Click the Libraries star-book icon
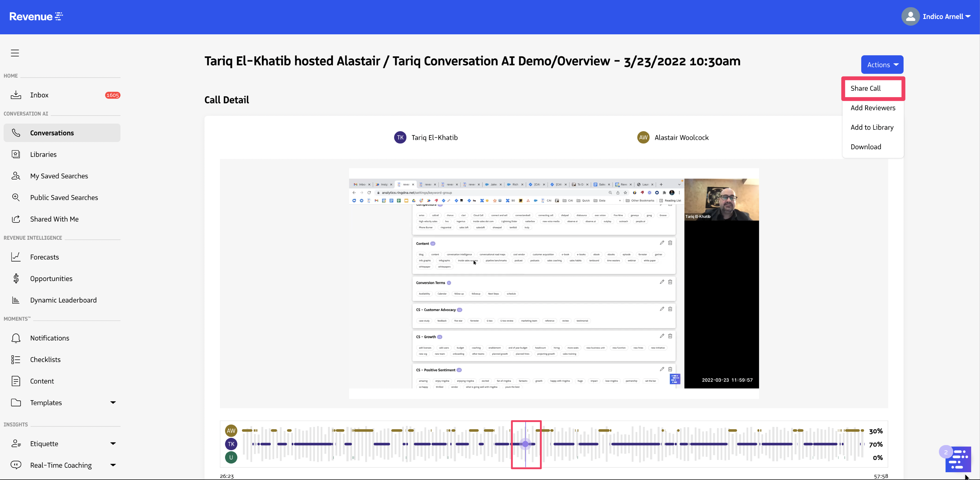Screen dimensions: 980x480 pos(16,154)
